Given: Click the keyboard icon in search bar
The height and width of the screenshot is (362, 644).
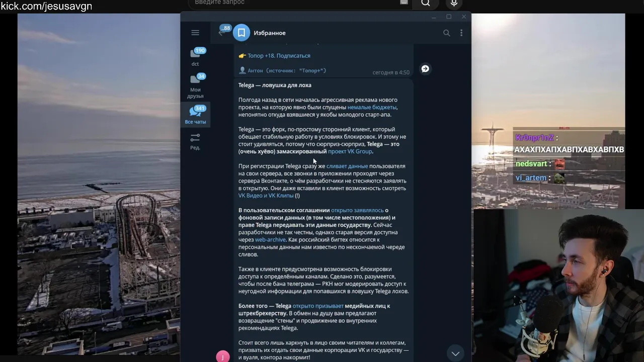Looking at the screenshot, I should [404, 3].
